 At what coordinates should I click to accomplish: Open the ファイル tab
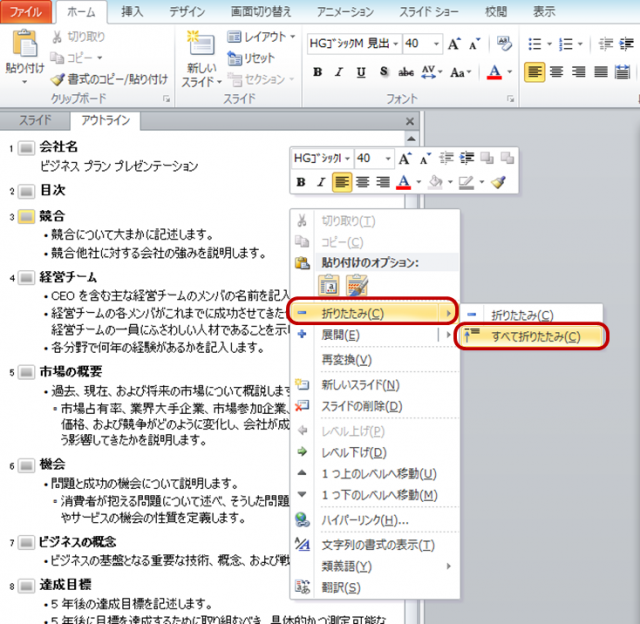pyautogui.click(x=25, y=12)
